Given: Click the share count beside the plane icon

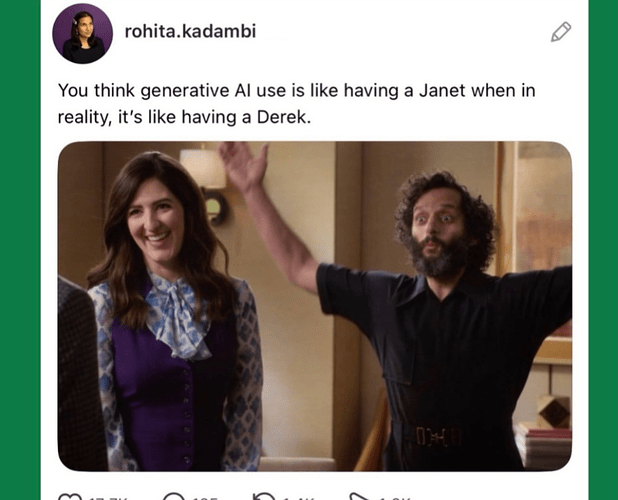Looking at the screenshot, I should [x=394, y=498].
